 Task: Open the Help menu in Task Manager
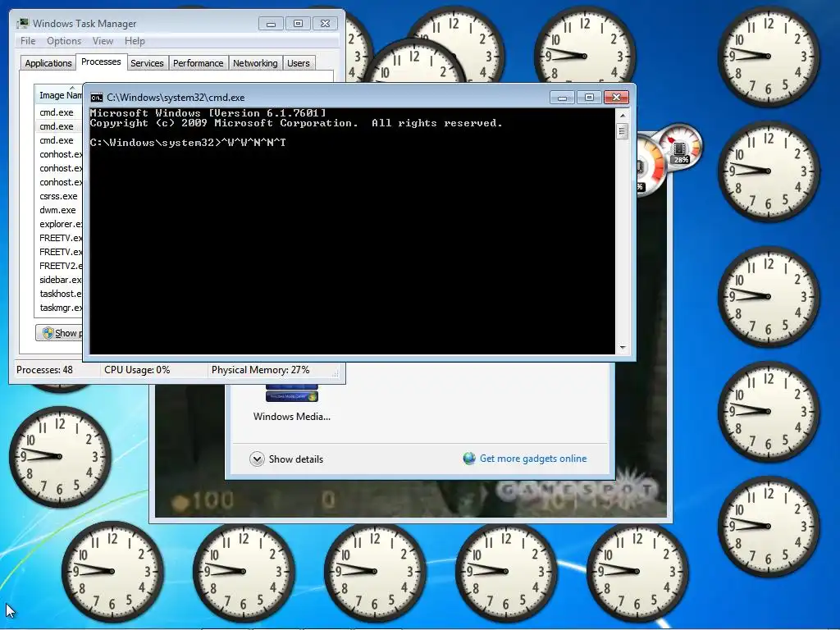135,41
